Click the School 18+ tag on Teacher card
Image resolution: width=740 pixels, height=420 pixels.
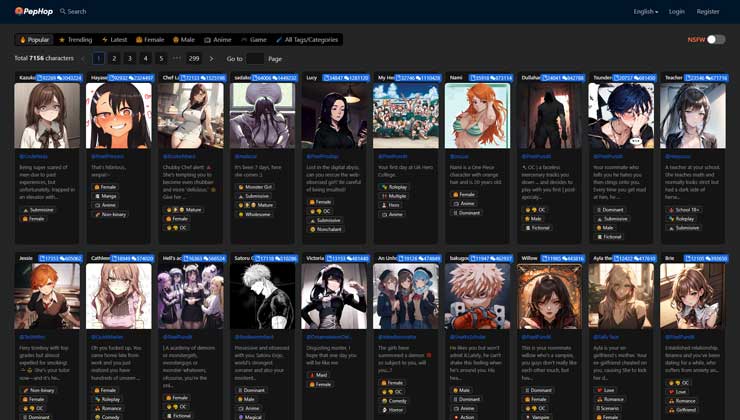pos(686,210)
